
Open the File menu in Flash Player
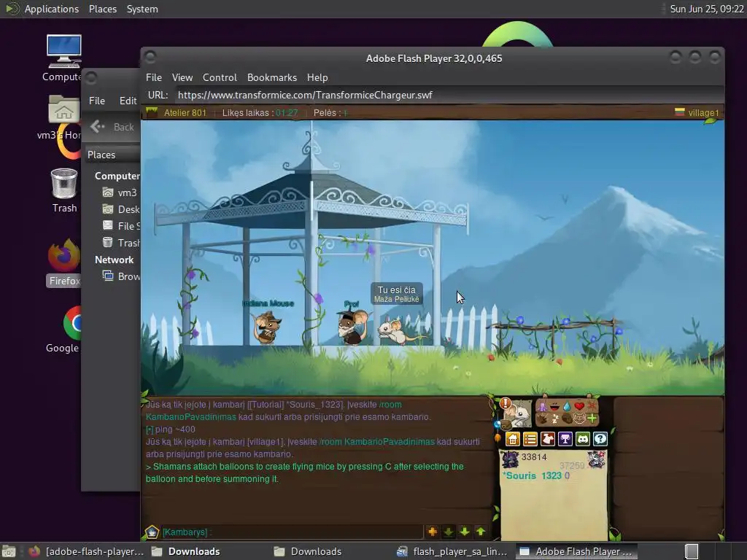pyautogui.click(x=154, y=77)
